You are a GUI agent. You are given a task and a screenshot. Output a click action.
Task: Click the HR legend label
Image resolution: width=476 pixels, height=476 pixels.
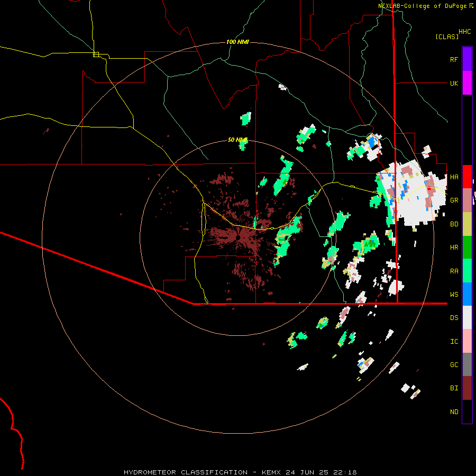click(454, 248)
